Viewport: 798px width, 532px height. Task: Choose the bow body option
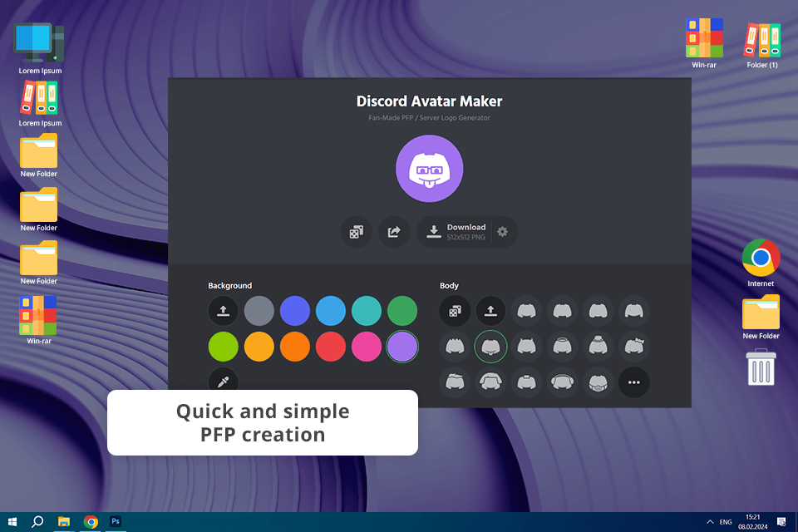coord(634,346)
